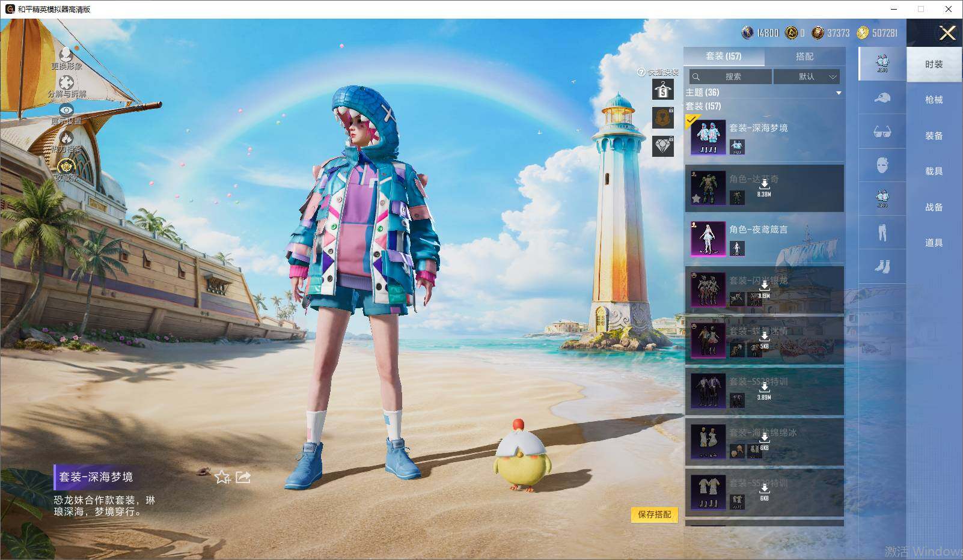The image size is (963, 560).
Task: Select the pants category icon
Action: [882, 233]
